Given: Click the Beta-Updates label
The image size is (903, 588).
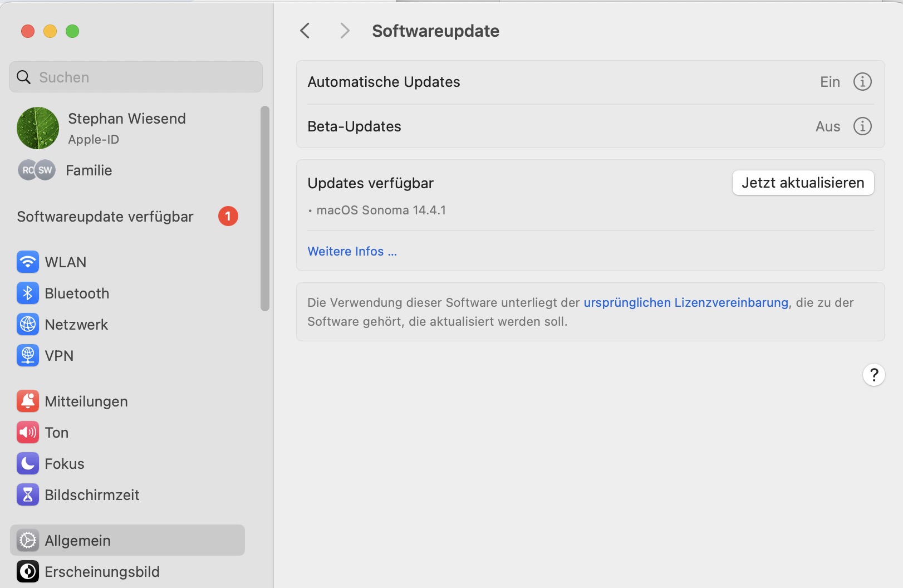Looking at the screenshot, I should (x=354, y=126).
